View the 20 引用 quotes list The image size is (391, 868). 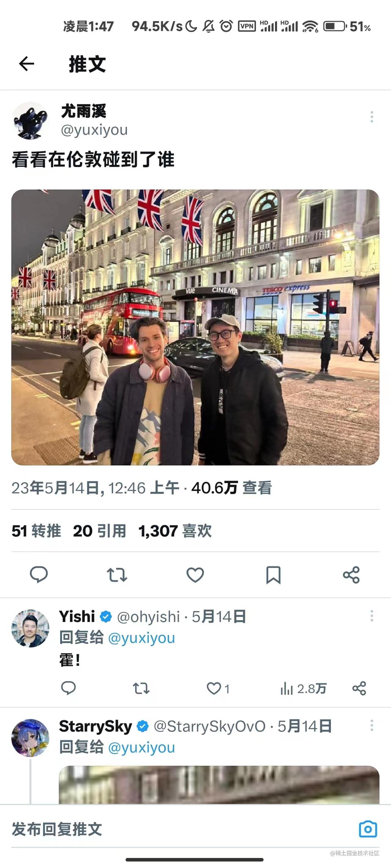[100, 531]
